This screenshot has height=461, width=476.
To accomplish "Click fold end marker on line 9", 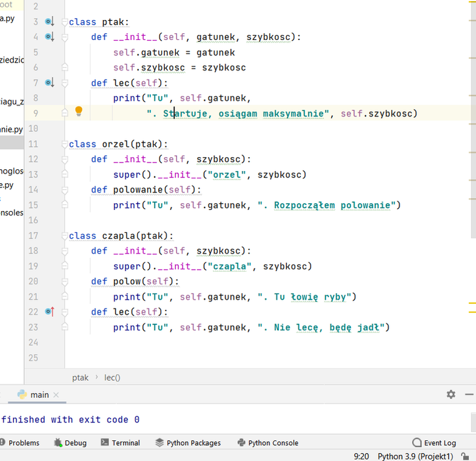I will tap(64, 113).
